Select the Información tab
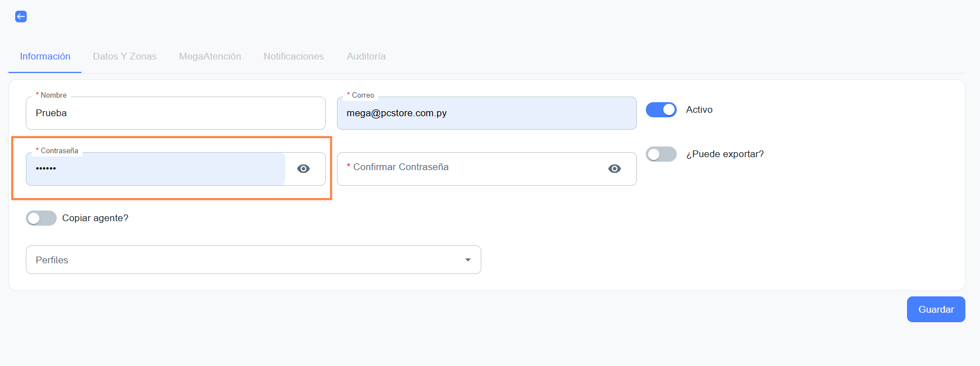Screen dimensions: 980x366 click(45, 57)
